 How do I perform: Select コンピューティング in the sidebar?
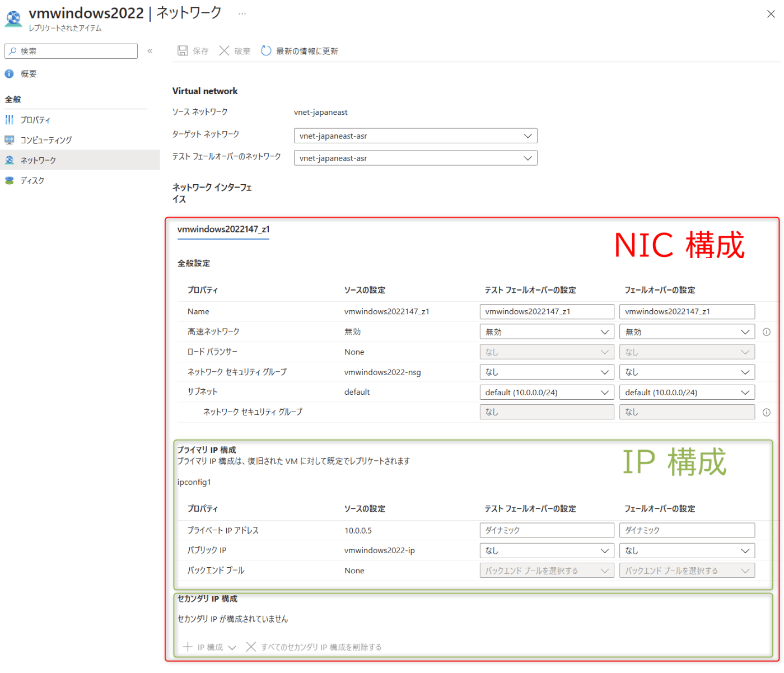coord(80,140)
